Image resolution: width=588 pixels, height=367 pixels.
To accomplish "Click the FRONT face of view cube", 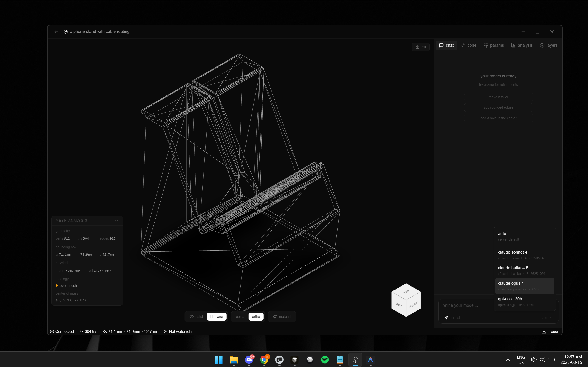I will pyautogui.click(x=413, y=305).
